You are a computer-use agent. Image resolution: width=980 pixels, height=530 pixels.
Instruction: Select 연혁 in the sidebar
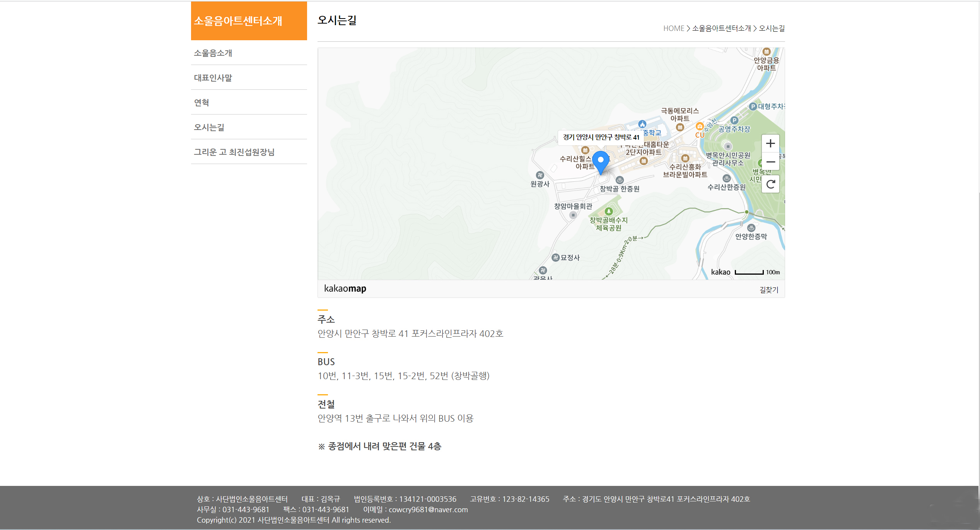tap(201, 103)
